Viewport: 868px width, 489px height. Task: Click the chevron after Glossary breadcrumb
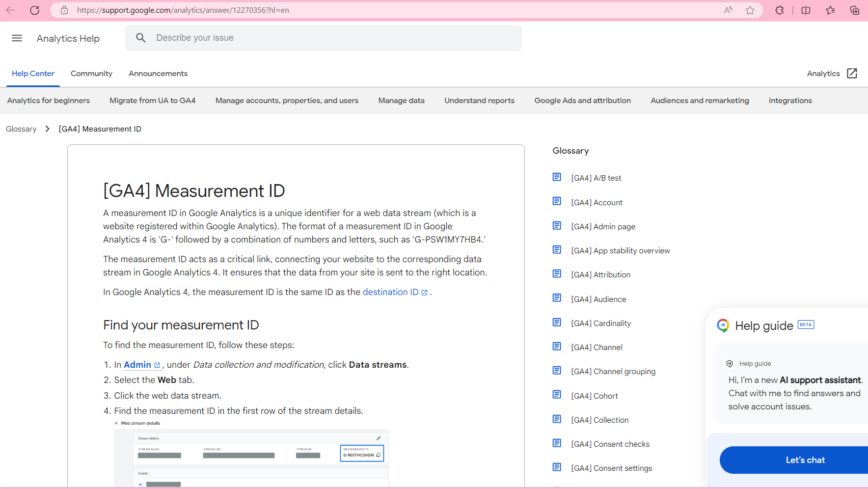(47, 129)
